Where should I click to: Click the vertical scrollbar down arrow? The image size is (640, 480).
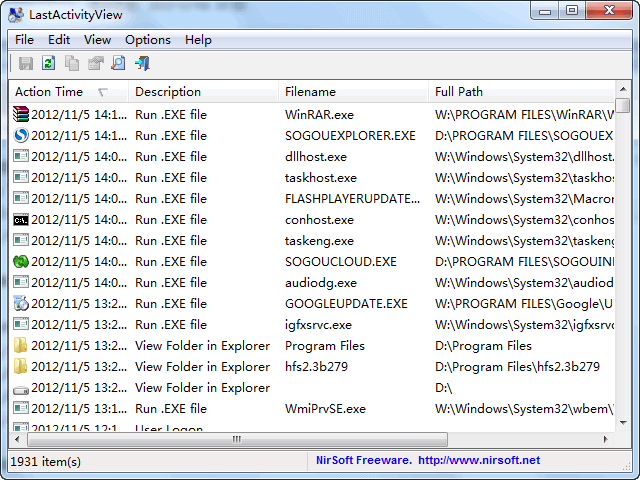[x=623, y=423]
